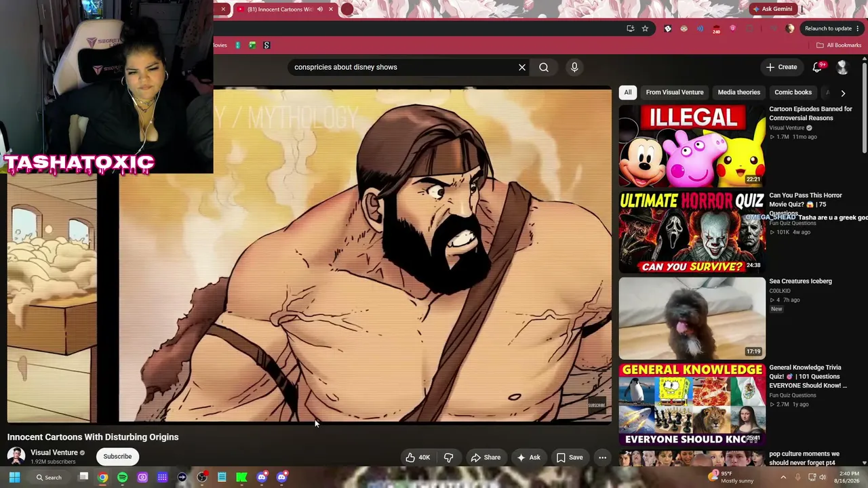The height and width of the screenshot is (488, 868).
Task: Click the install app icon in address bar
Action: click(x=631, y=28)
